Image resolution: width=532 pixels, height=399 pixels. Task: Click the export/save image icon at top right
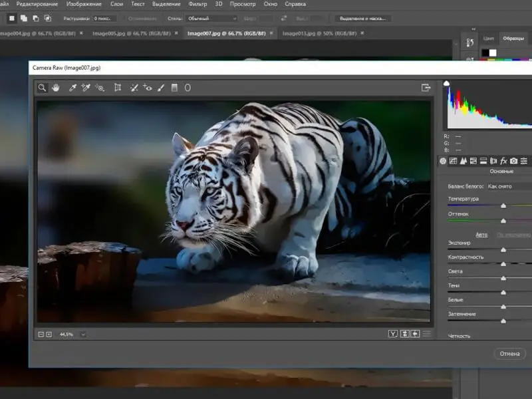(x=426, y=87)
